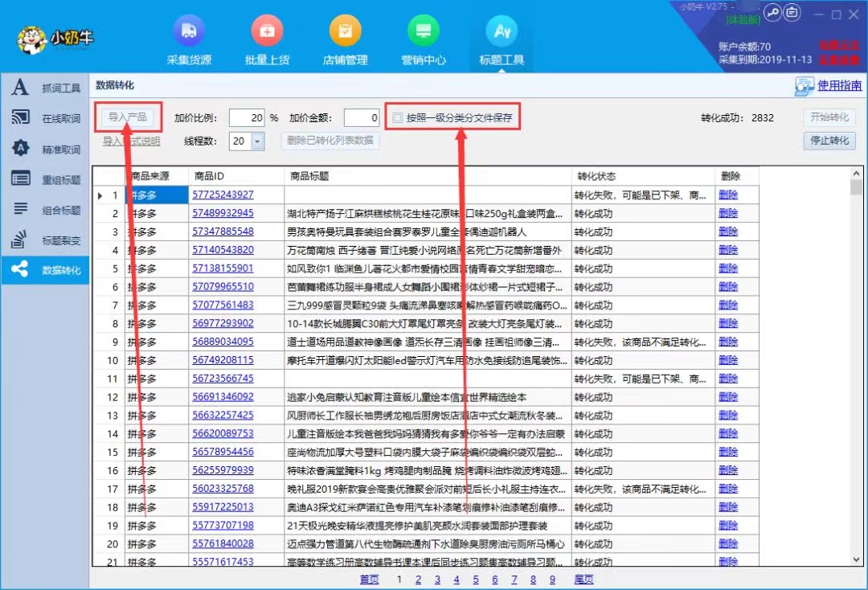Select row header number 10

tap(109, 360)
